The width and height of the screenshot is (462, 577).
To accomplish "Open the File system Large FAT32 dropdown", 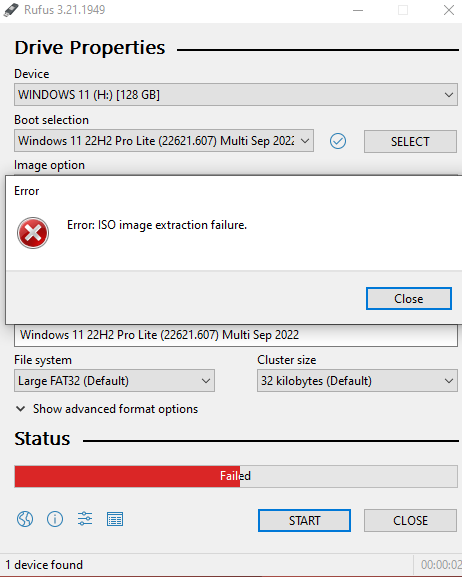I will pyautogui.click(x=114, y=380).
